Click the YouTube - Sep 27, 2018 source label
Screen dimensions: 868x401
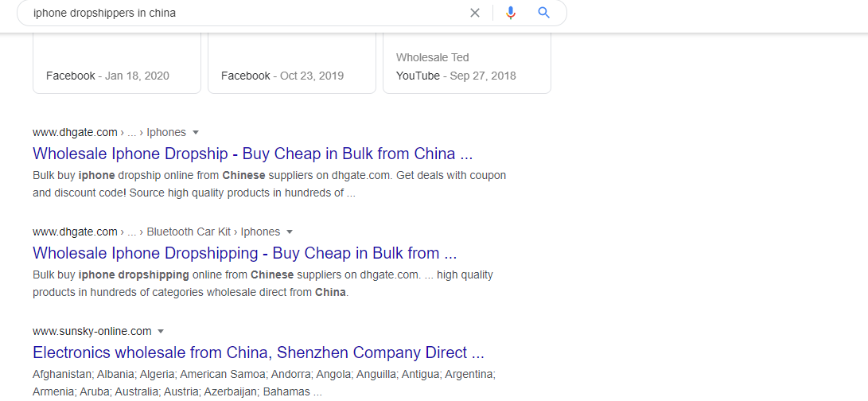[456, 76]
